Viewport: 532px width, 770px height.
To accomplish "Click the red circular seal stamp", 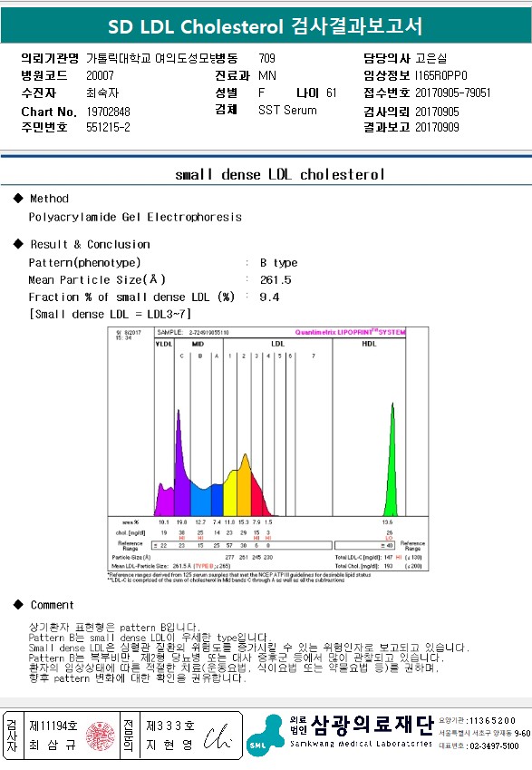I will pos(100,736).
